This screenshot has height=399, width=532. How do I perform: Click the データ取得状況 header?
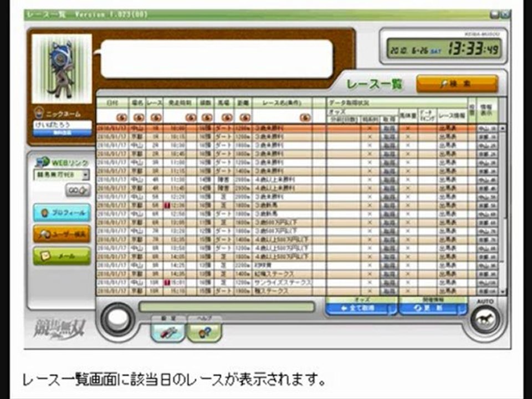(x=396, y=103)
